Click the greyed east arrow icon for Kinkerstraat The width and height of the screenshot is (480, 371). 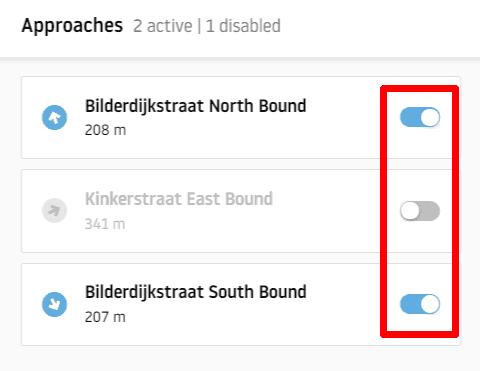(54, 211)
